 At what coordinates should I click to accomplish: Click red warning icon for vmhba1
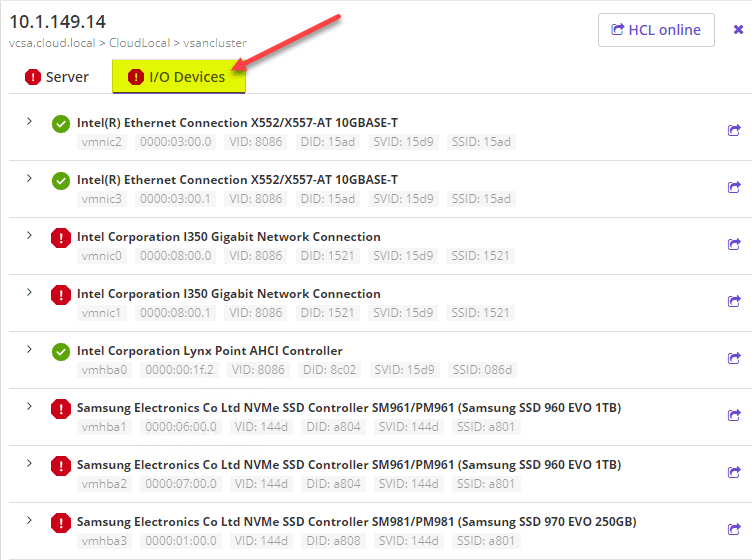pyautogui.click(x=61, y=409)
